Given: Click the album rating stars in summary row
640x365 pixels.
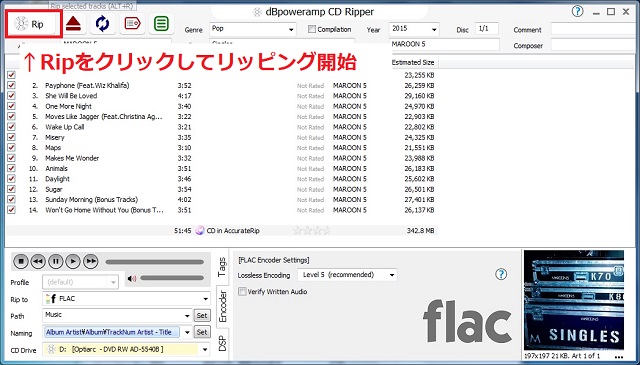Looking at the screenshot, I should [311, 231].
